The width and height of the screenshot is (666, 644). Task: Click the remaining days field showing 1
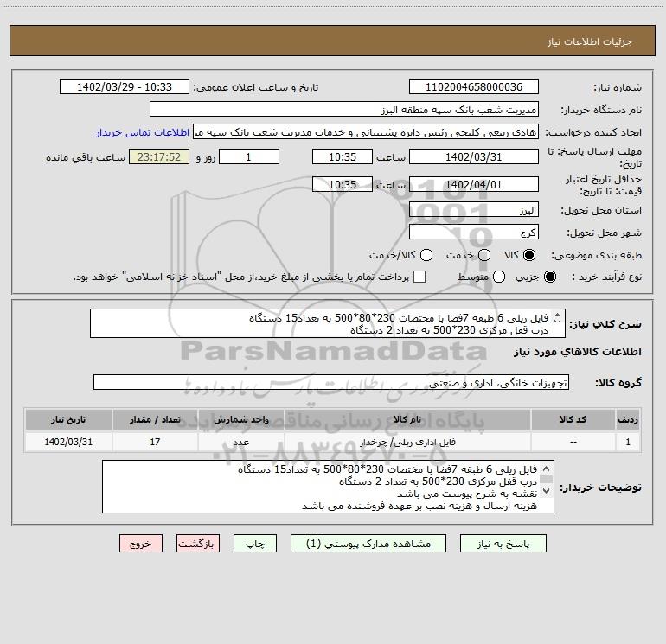coord(249,156)
